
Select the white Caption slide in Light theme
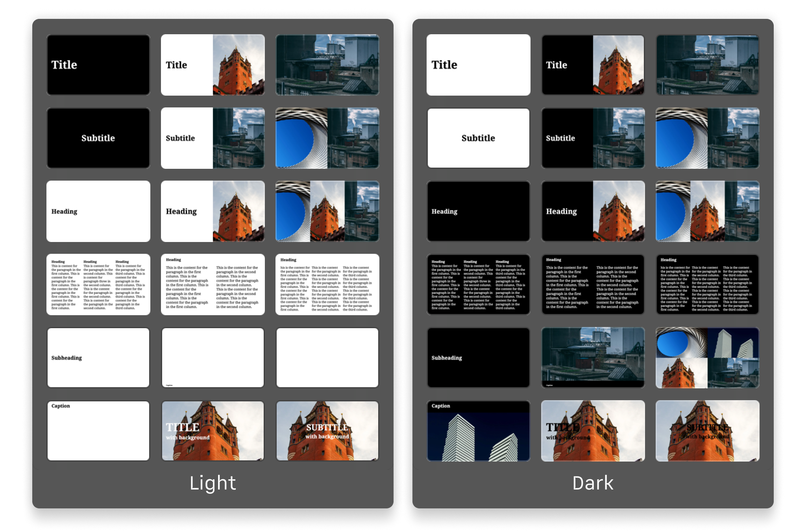pos(98,431)
